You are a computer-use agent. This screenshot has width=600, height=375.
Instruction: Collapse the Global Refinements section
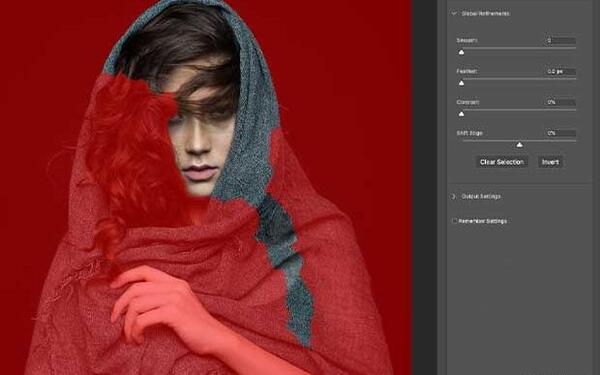pyautogui.click(x=454, y=13)
